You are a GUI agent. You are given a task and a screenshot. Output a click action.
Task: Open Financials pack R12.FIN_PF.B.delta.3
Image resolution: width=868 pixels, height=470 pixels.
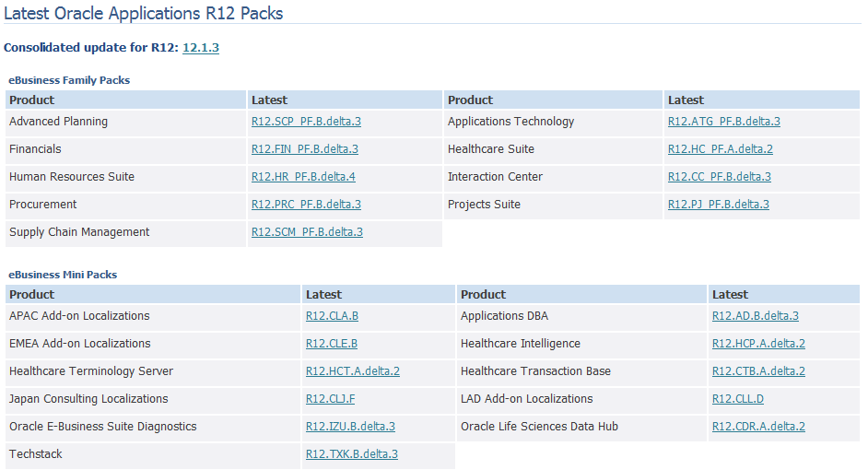304,149
